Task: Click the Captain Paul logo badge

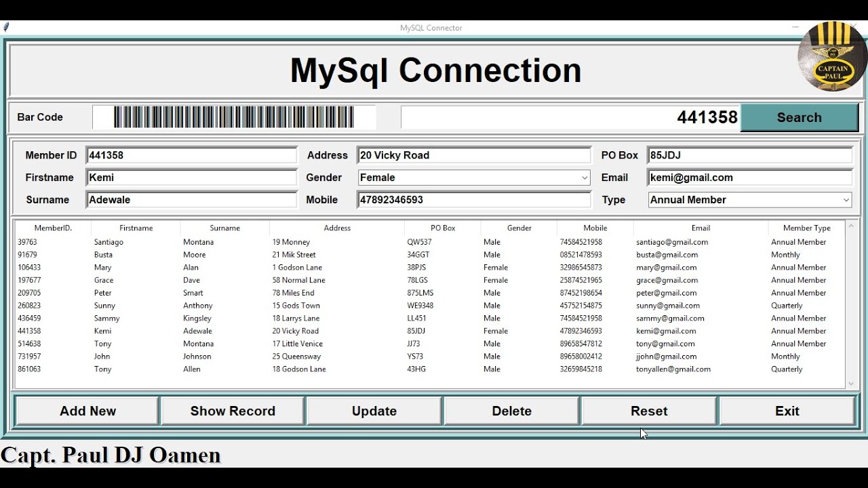Action: [833, 56]
